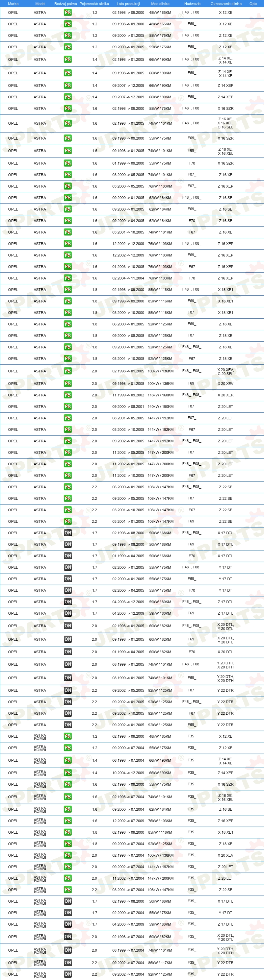This screenshot has width=264, height=980.
Task: Click the Marka column header
Action: click(x=13, y=4)
